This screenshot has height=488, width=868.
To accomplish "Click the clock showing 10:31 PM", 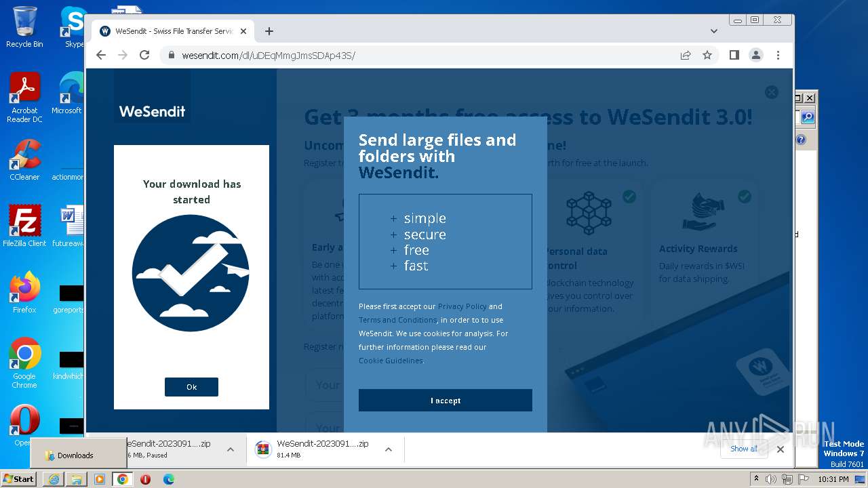I will coord(833,479).
